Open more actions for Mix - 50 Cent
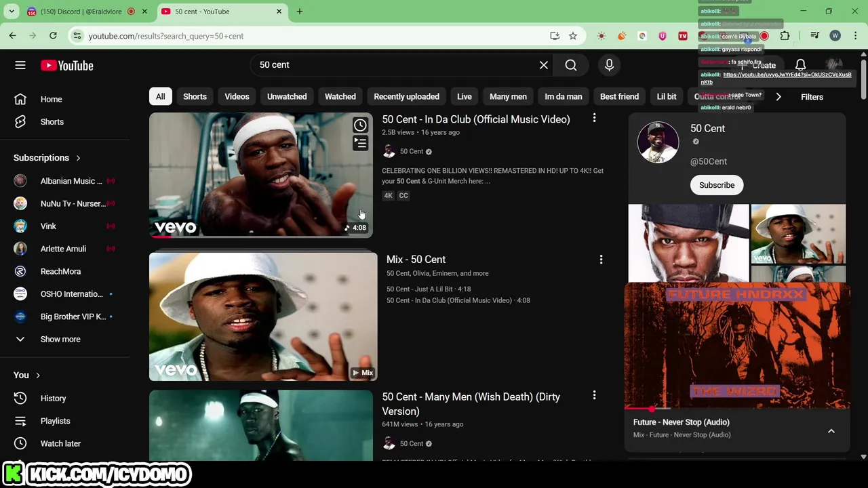Viewport: 868px width, 488px height. click(601, 260)
